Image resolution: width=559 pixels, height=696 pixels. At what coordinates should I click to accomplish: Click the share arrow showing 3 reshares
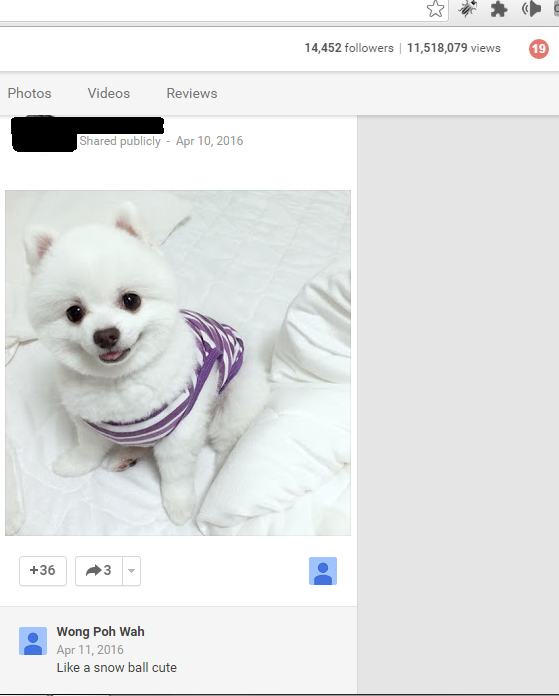pyautogui.click(x=99, y=571)
